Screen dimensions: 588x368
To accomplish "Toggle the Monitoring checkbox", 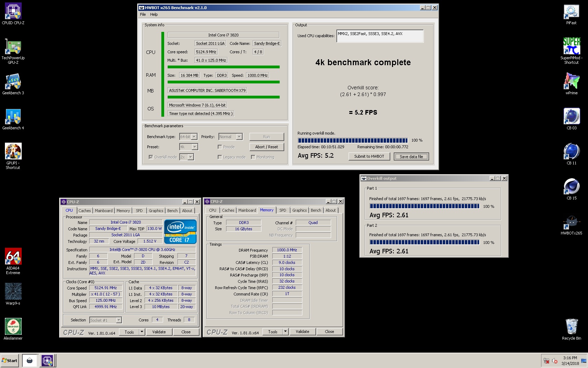I will tap(253, 157).
